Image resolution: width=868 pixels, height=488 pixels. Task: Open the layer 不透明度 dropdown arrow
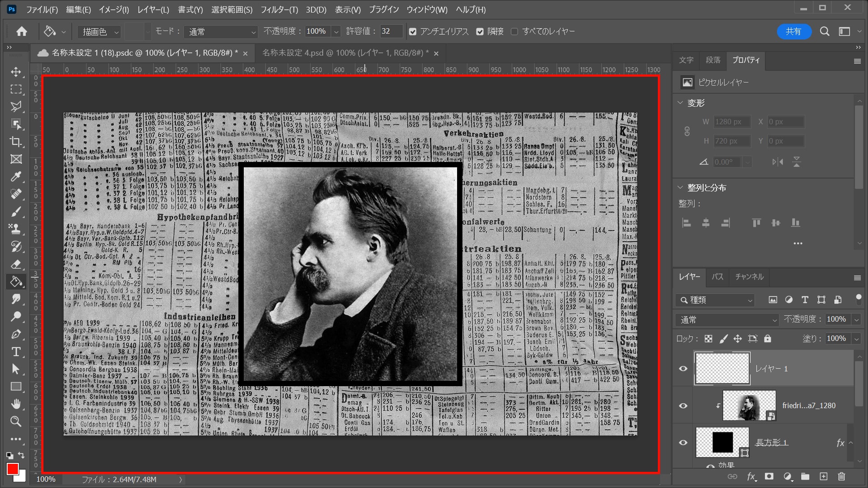(856, 320)
